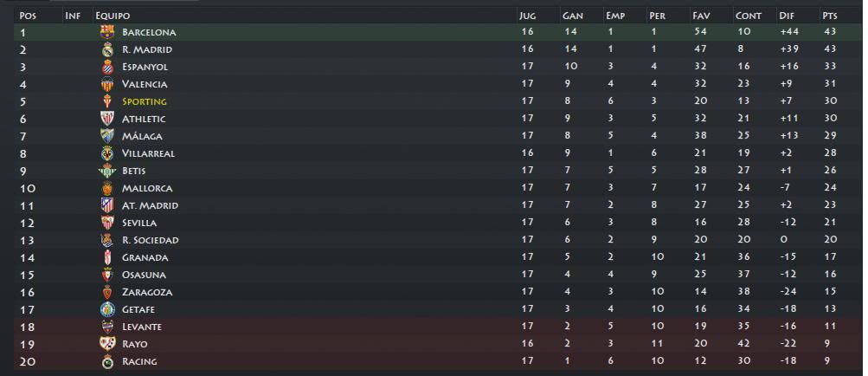This screenshot has width=868, height=376.
Task: Click the R. Madrid club crest
Action: tap(106, 49)
